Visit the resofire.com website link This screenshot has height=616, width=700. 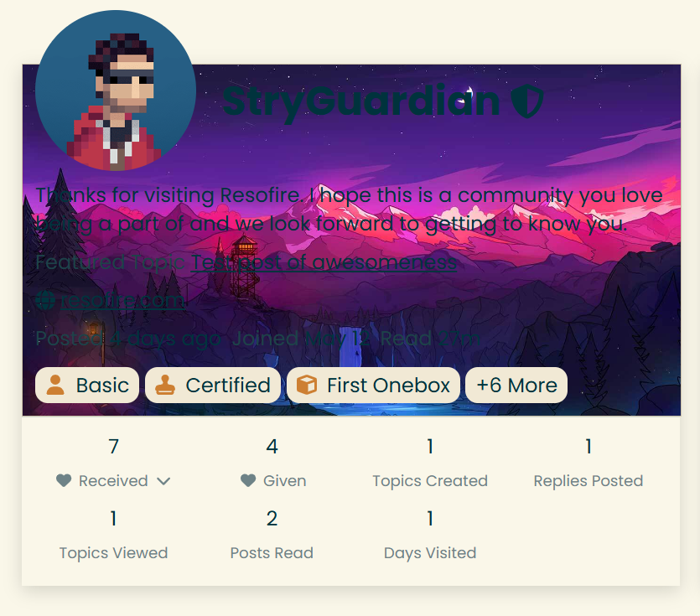point(122,300)
